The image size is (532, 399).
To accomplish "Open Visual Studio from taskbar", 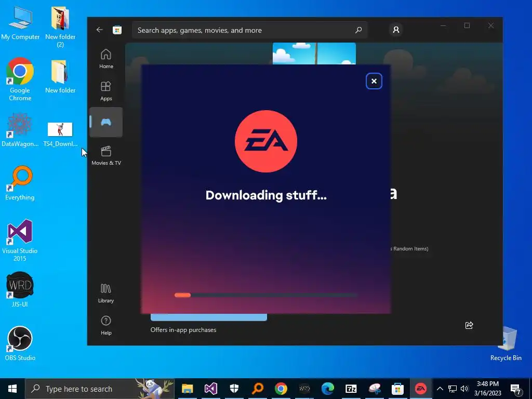I will pos(211,389).
